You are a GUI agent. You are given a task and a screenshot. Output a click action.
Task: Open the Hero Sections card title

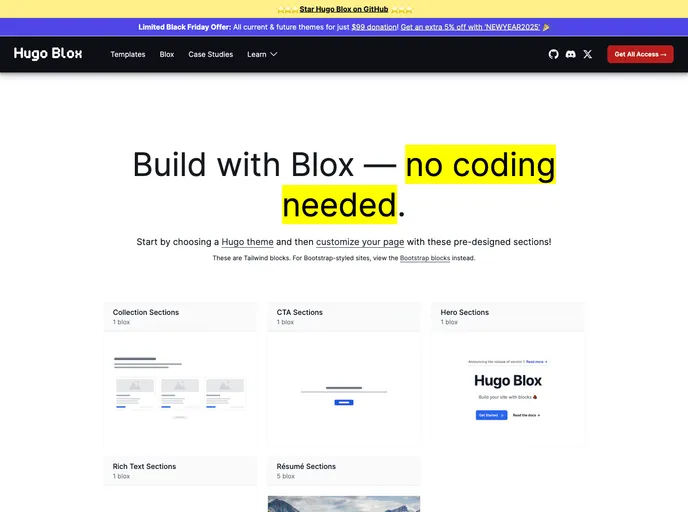pyautogui.click(x=465, y=312)
